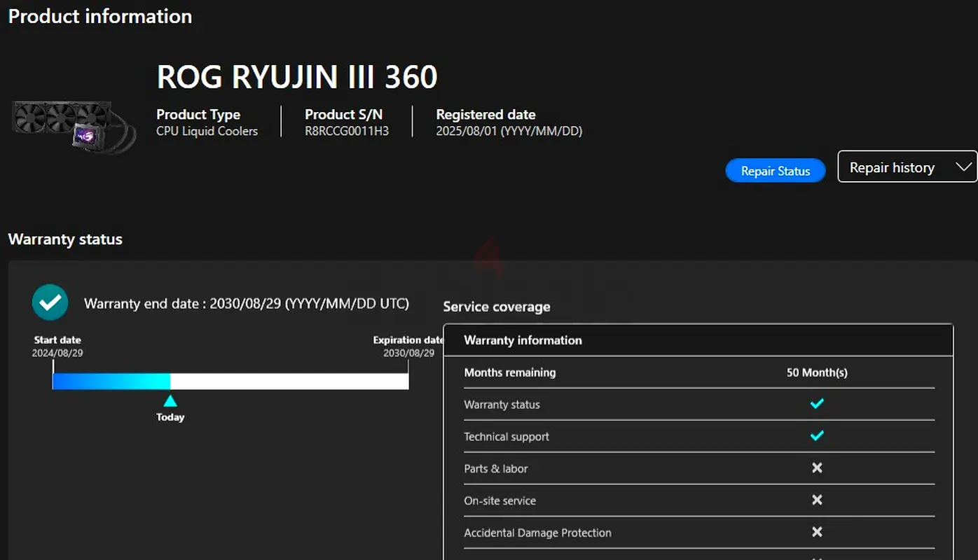Click the X mark beside Accidental Damage Protection
The image size is (978, 560).
coord(817,532)
